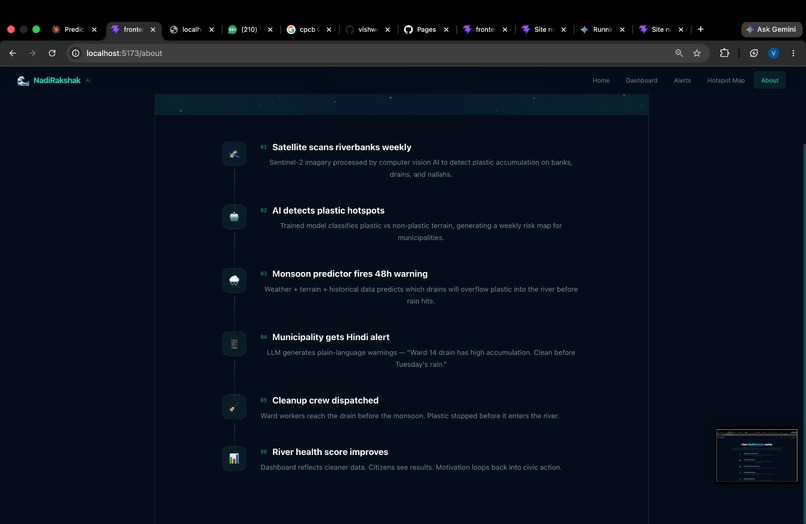Click the zoom magnifier icon in address bar
This screenshot has width=806, height=524.
click(x=679, y=53)
